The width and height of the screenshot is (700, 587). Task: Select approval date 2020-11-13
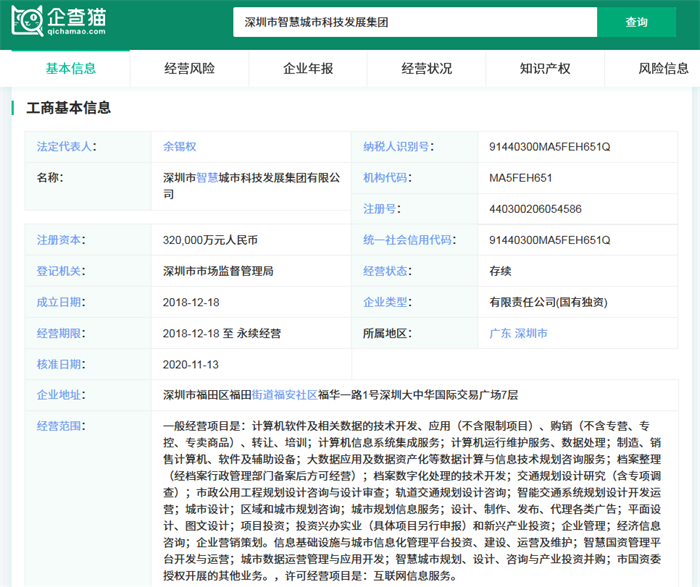[191, 364]
